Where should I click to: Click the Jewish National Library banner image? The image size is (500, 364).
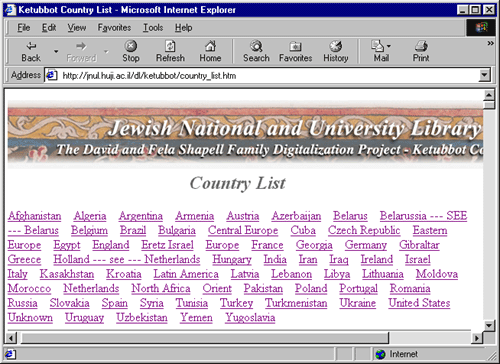(x=245, y=134)
